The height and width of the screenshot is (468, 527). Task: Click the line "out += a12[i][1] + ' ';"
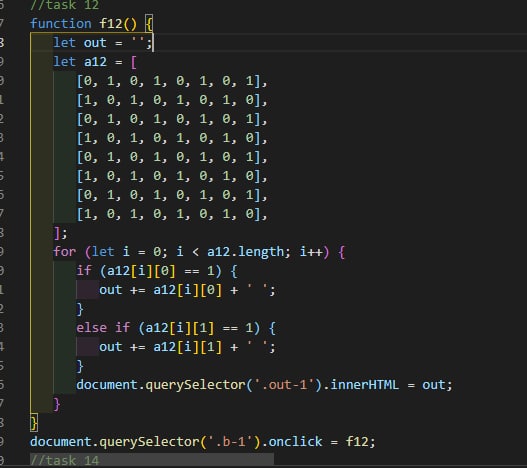[x=187, y=347]
